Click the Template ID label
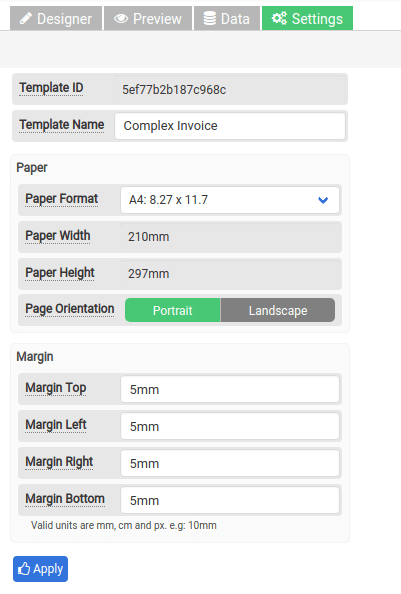401x594 pixels. coord(51,88)
